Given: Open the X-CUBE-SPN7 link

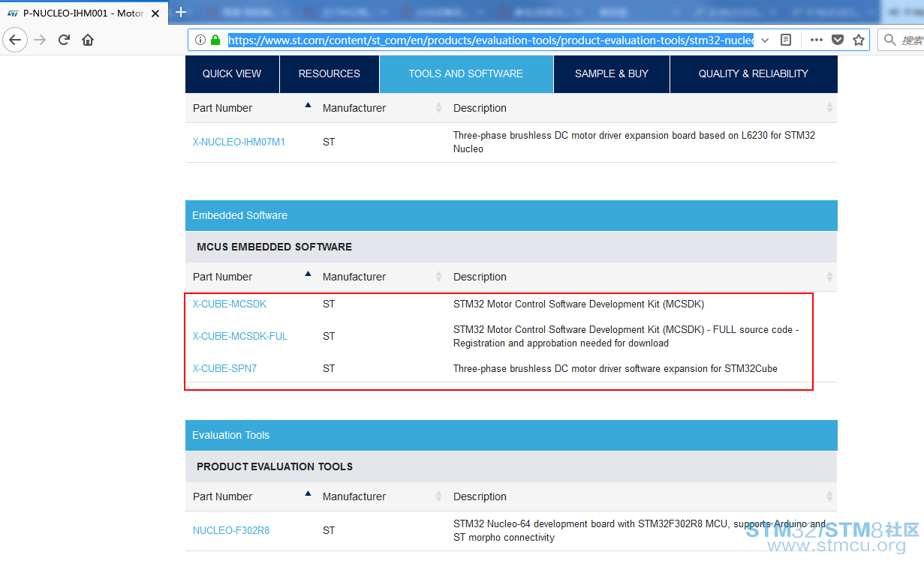Looking at the screenshot, I should click(224, 368).
